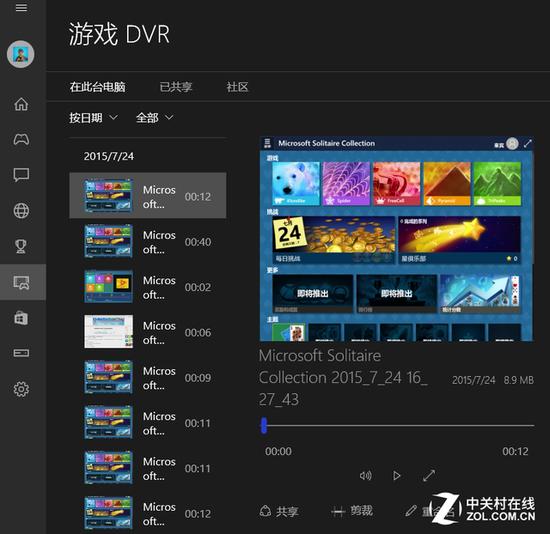Click the blue playback slider handle
550x534 pixels.
[264, 425]
